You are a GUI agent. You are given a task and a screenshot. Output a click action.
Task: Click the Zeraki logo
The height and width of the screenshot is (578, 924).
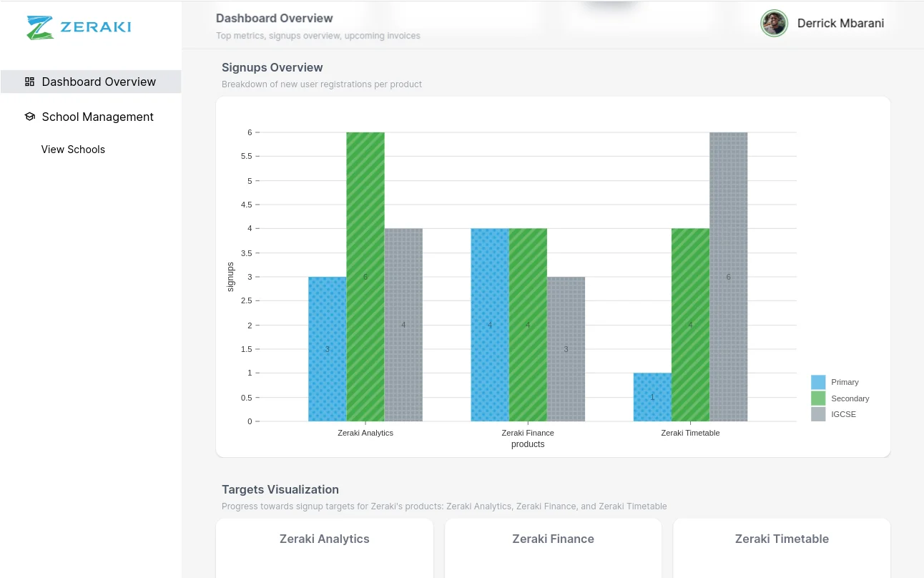(79, 27)
